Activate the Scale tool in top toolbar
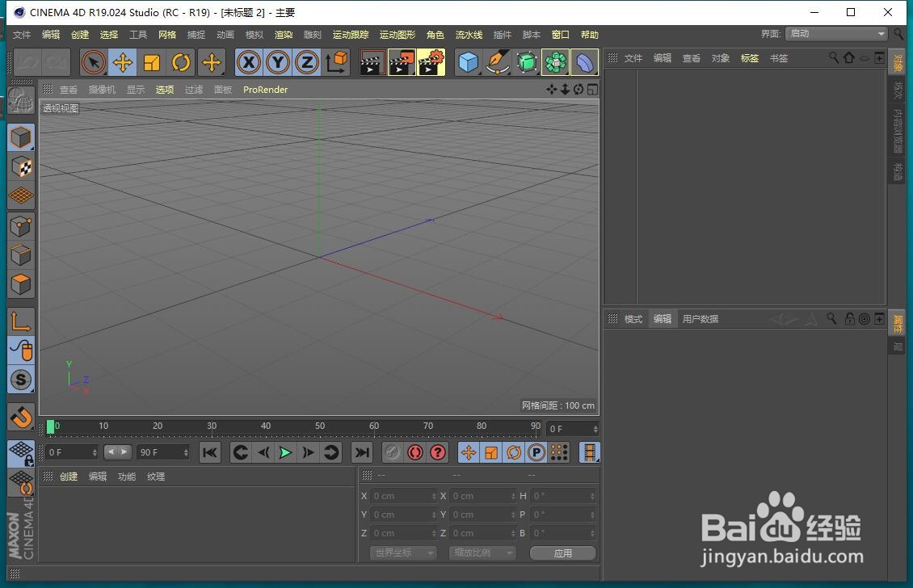Image resolution: width=913 pixels, height=588 pixels. click(152, 62)
